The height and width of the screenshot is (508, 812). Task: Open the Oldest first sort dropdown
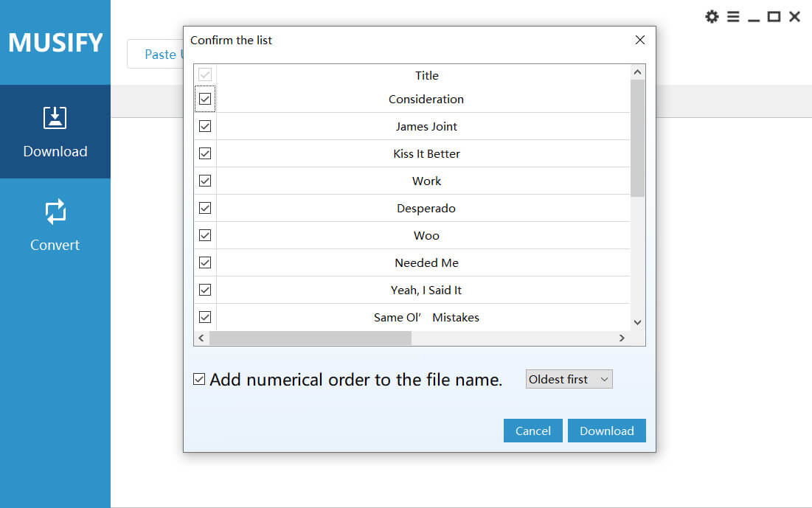(569, 379)
